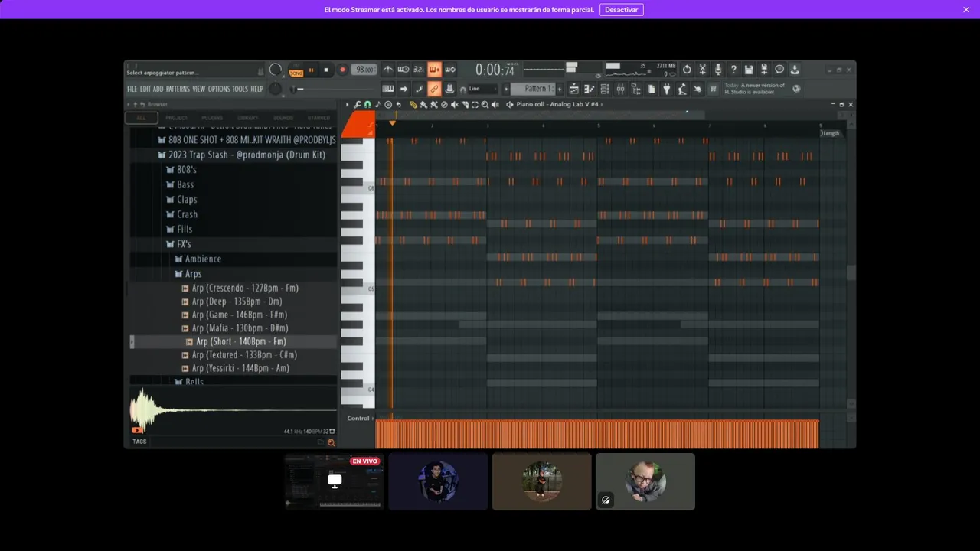The image size is (980, 551).
Task: Toggle wait for input before playing
Action: click(x=403, y=70)
